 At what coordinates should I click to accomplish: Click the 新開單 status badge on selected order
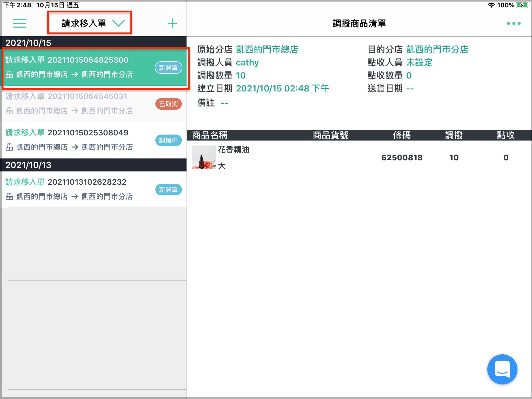click(169, 68)
